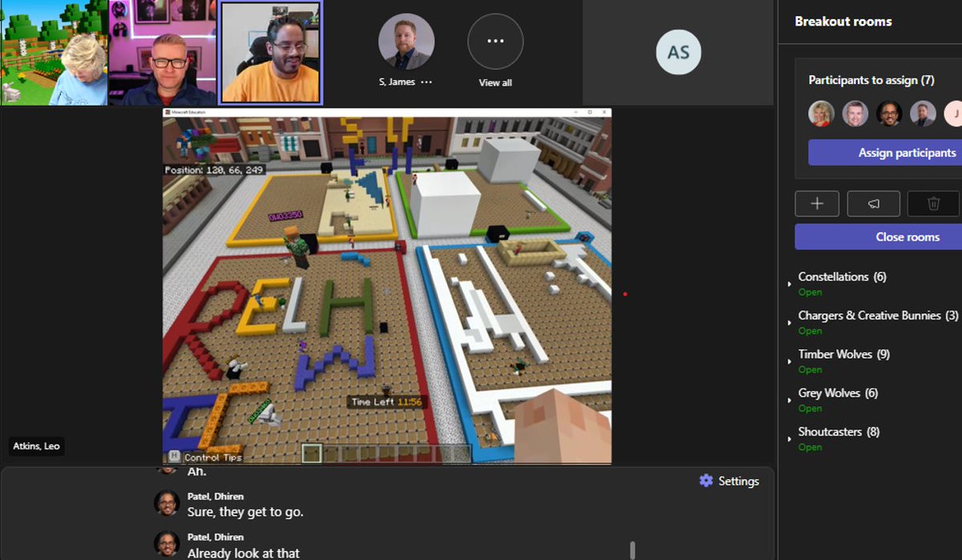Open the Settings link above the chat

coord(738,481)
